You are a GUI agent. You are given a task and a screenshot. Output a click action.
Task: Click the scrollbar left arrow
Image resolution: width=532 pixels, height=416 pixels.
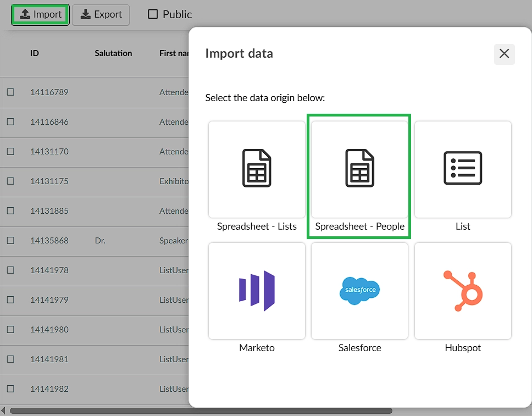3,411
